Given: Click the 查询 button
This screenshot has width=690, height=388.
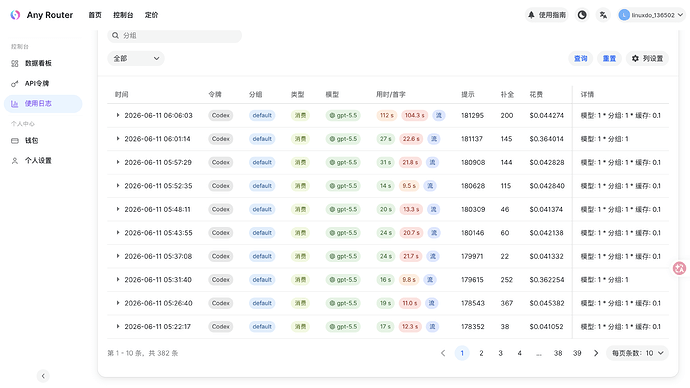Looking at the screenshot, I should coord(581,59).
